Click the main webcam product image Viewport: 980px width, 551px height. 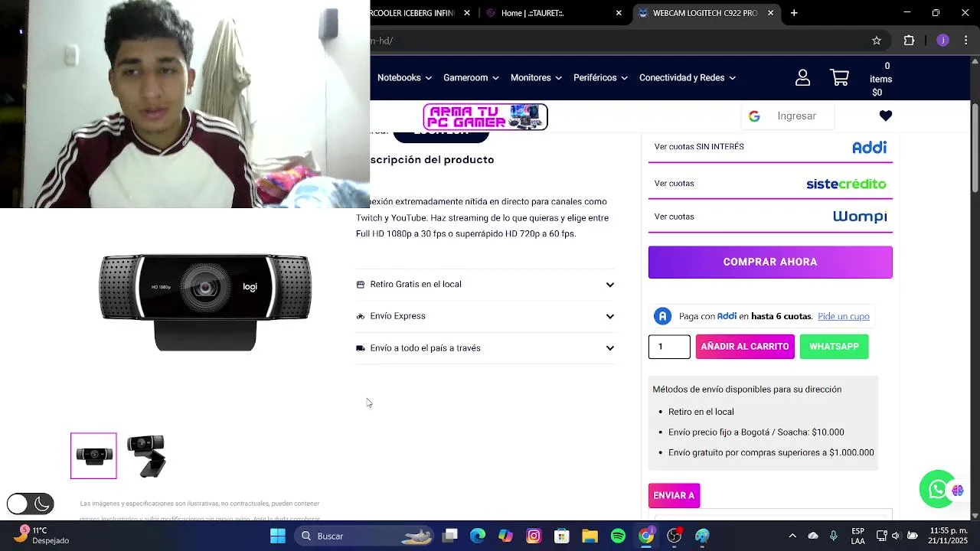[x=205, y=301]
